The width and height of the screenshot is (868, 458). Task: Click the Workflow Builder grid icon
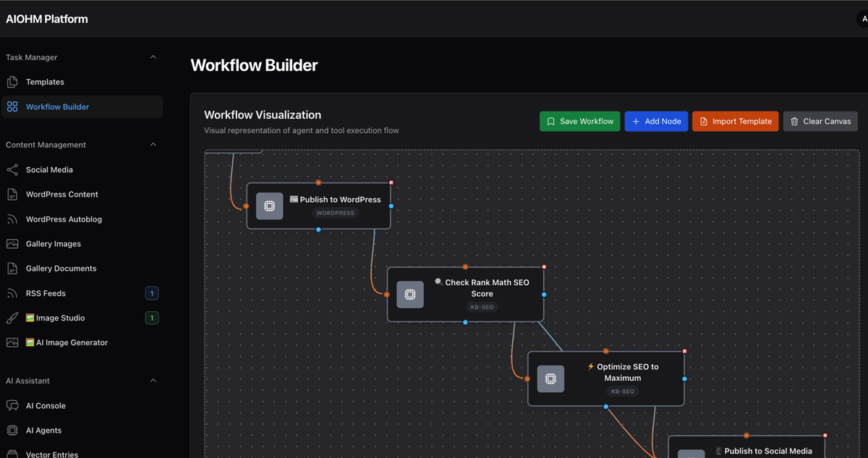click(12, 106)
